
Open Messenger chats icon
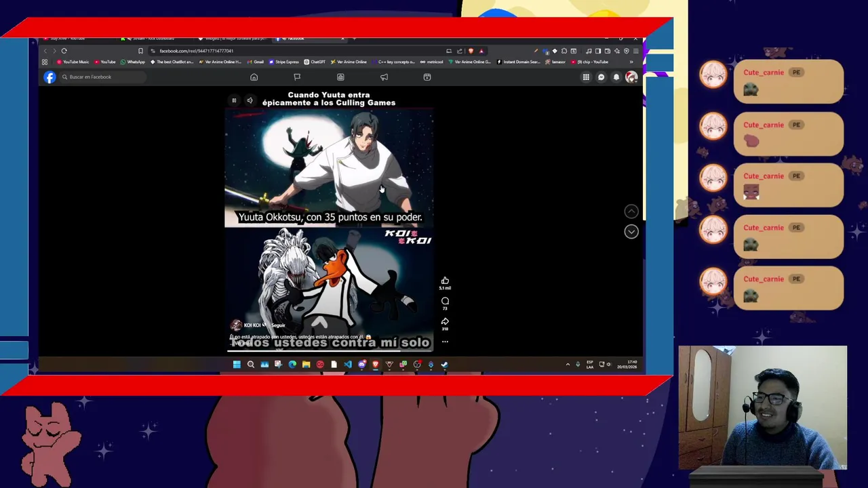(601, 77)
